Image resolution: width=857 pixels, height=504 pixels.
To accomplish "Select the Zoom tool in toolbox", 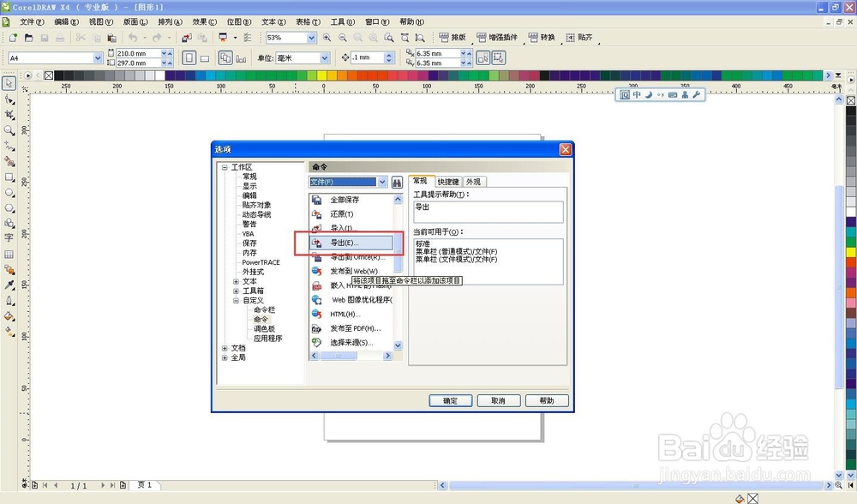I will click(9, 130).
